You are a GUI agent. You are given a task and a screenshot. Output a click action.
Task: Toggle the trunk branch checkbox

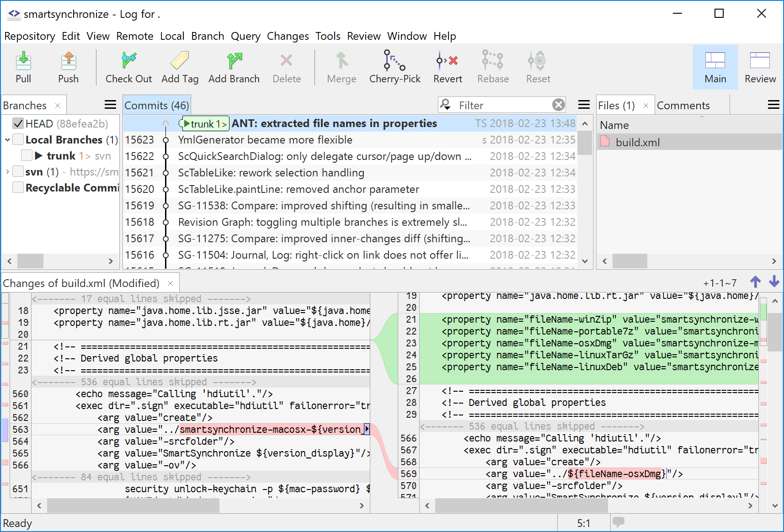click(27, 155)
